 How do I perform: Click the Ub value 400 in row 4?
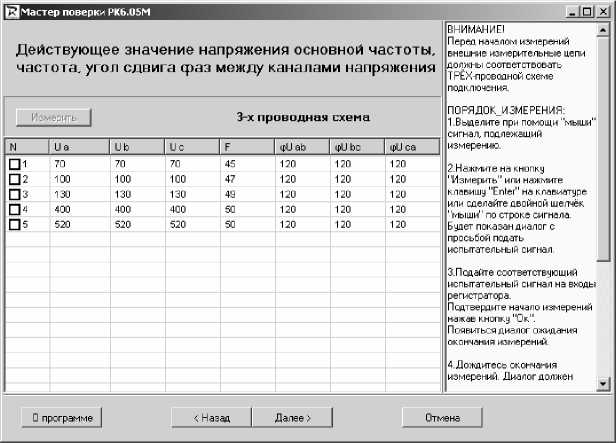(x=123, y=209)
